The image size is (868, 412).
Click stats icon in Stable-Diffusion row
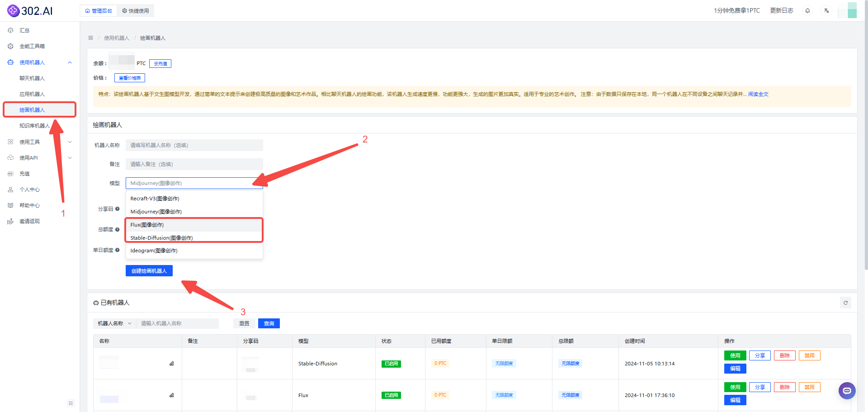point(172,364)
